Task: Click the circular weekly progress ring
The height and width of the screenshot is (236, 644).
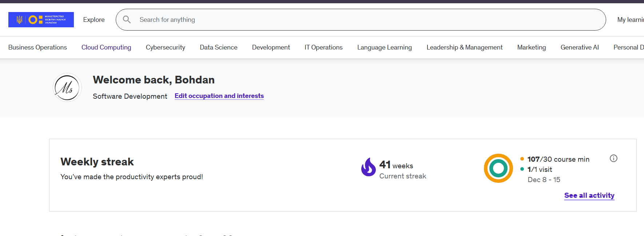Action: tap(498, 168)
